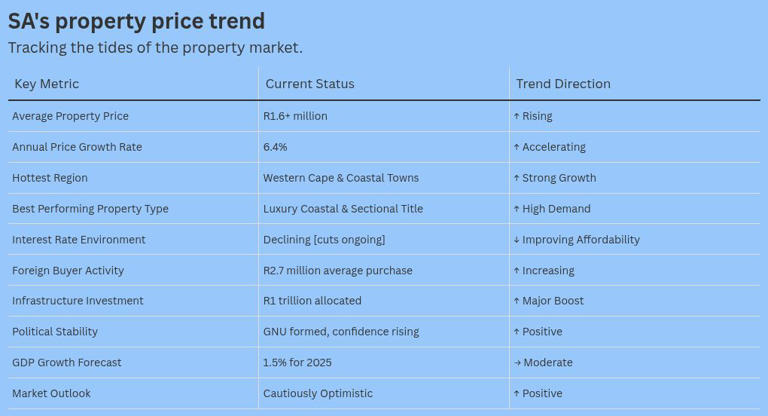Click the Average Property Price cell

pyautogui.click(x=70, y=116)
